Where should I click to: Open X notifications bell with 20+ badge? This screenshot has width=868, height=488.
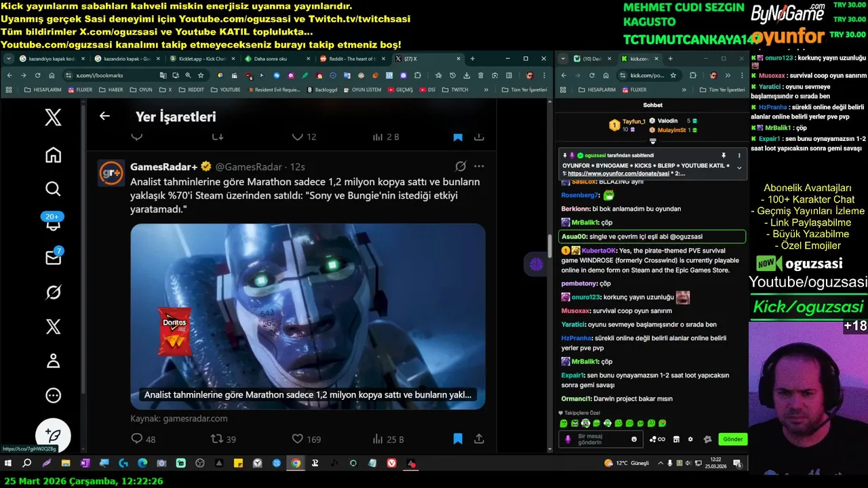click(x=53, y=223)
